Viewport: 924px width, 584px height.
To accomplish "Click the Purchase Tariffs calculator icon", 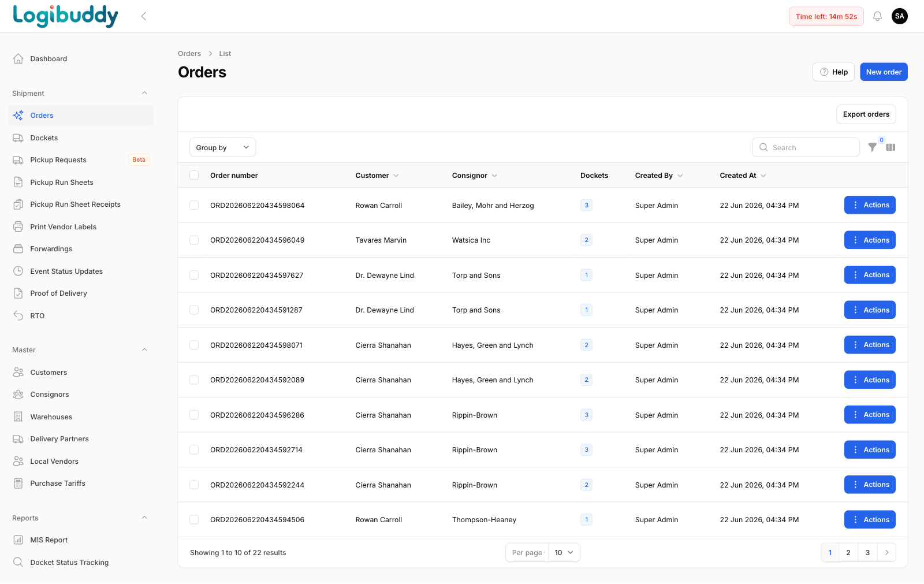I will (x=18, y=483).
